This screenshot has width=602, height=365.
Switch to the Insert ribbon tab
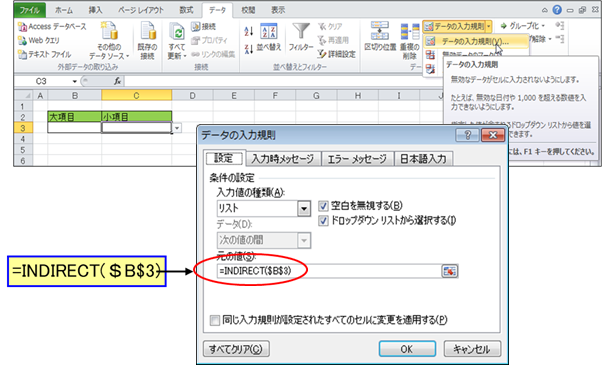tap(95, 10)
